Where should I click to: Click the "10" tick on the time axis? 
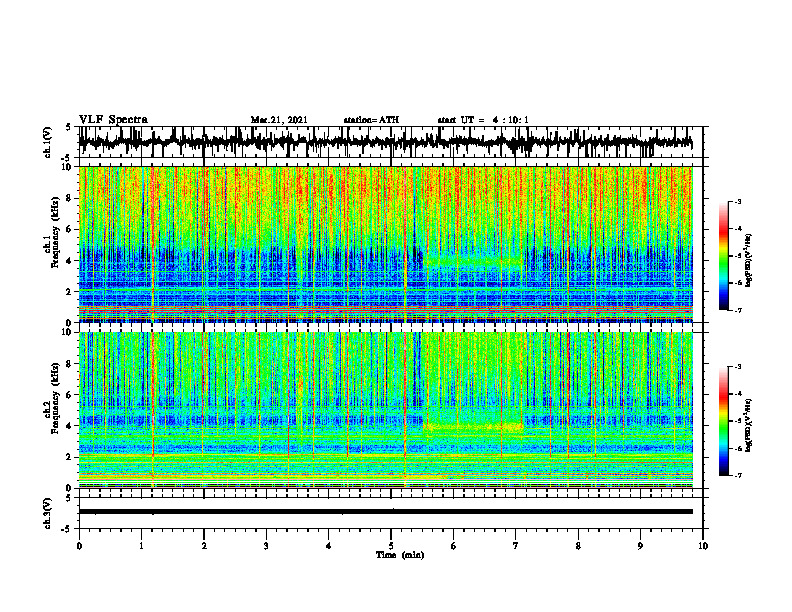coord(703,546)
